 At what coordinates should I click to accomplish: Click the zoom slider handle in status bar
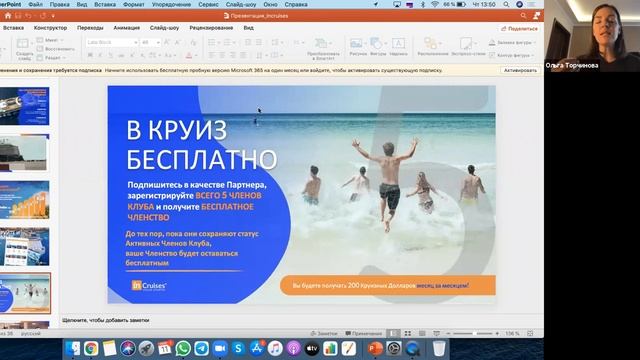[x=474, y=333]
